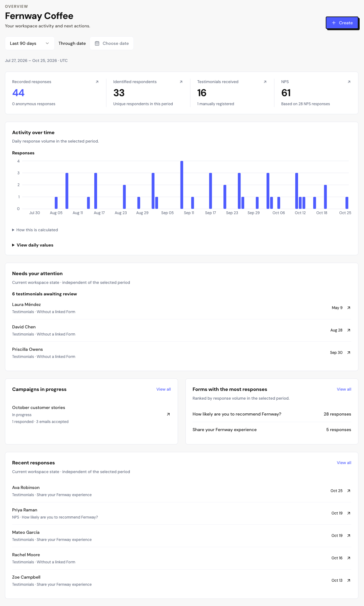
Task: Open Priscilla Owens testimonial arrow
Action: point(349,353)
